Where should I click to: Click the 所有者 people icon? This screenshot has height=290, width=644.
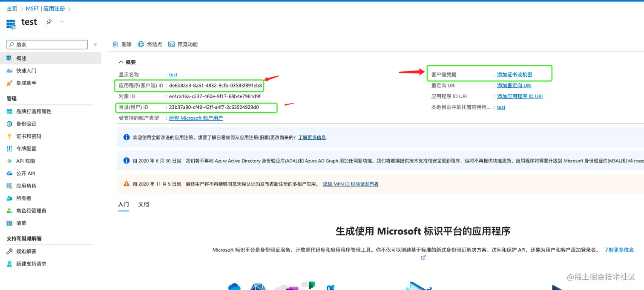tap(9, 198)
